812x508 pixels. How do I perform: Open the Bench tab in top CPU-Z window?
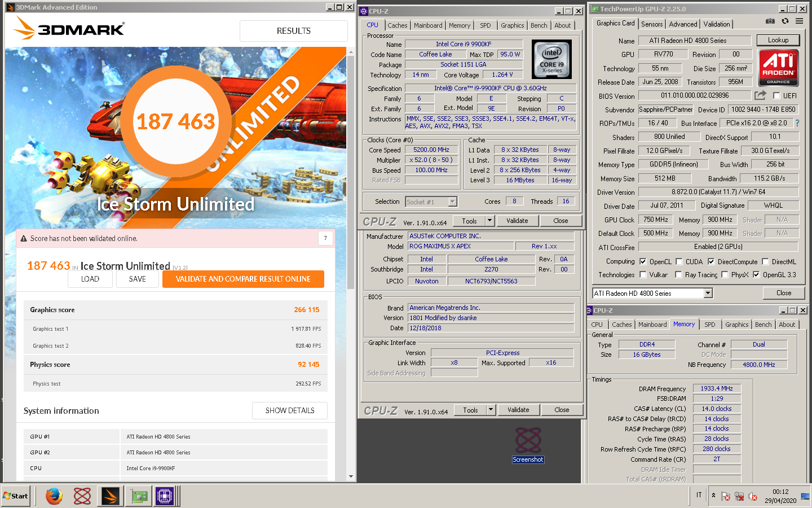539,25
